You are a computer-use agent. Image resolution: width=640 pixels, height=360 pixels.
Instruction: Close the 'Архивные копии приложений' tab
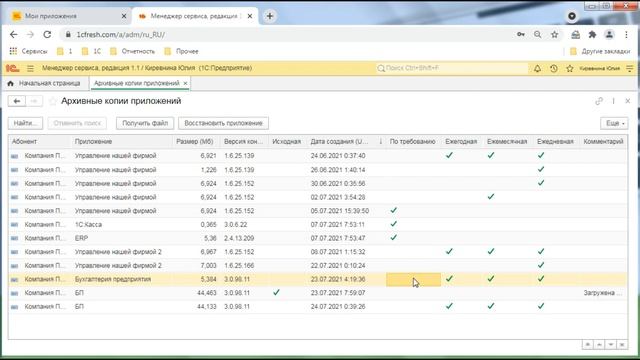click(185, 83)
